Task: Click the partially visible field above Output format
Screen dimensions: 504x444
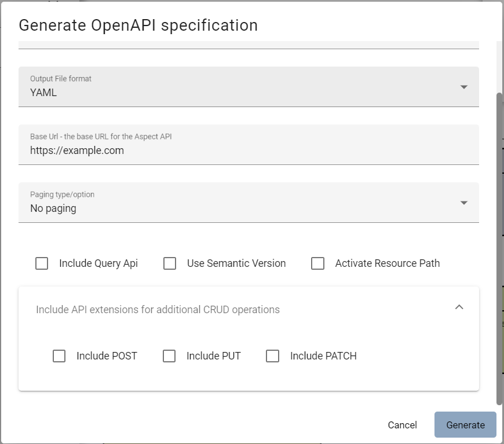Action: [x=249, y=45]
